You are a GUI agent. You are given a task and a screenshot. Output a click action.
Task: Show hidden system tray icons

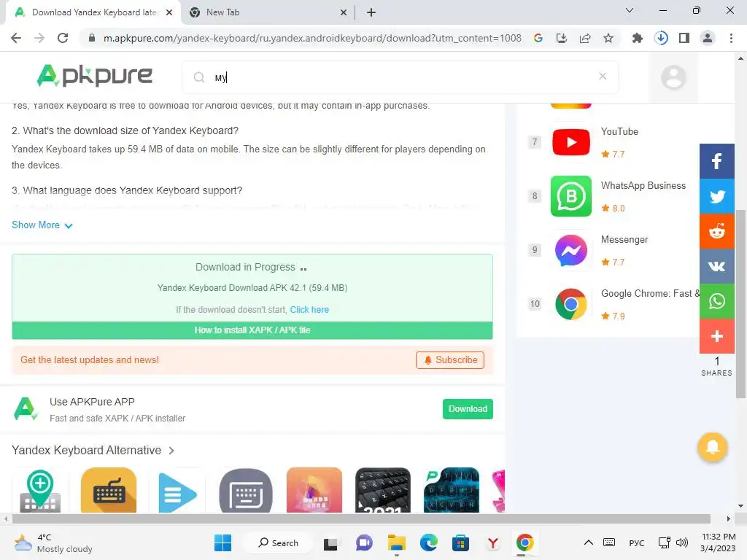[589, 542]
